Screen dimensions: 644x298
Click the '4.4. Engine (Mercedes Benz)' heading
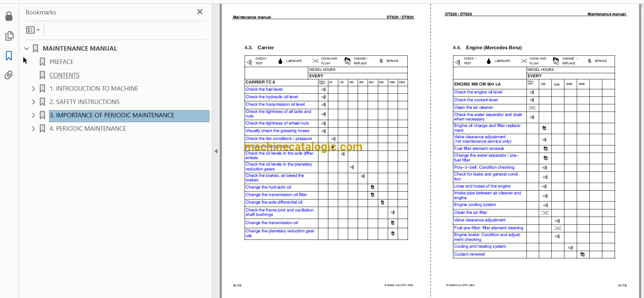(487, 48)
